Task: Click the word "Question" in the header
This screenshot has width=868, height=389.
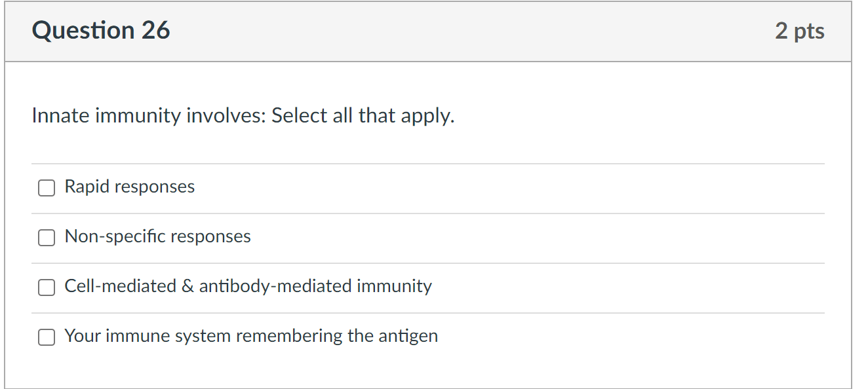Action: click(x=83, y=31)
